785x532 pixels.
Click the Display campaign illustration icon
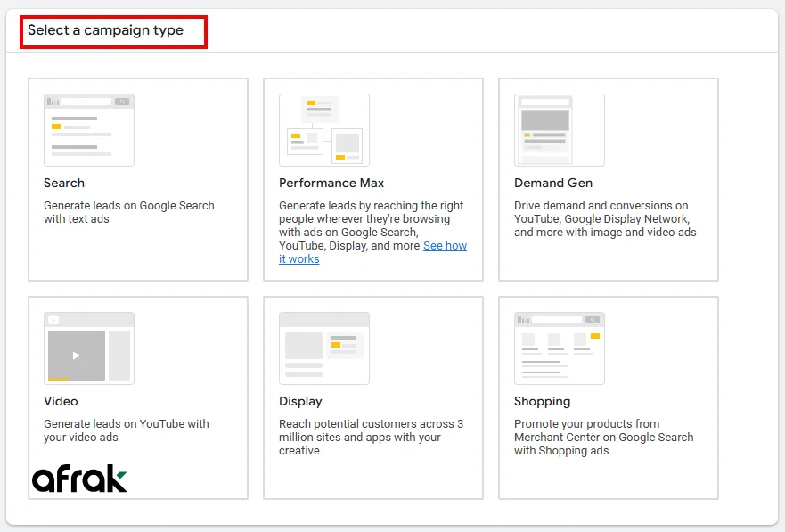pos(323,348)
